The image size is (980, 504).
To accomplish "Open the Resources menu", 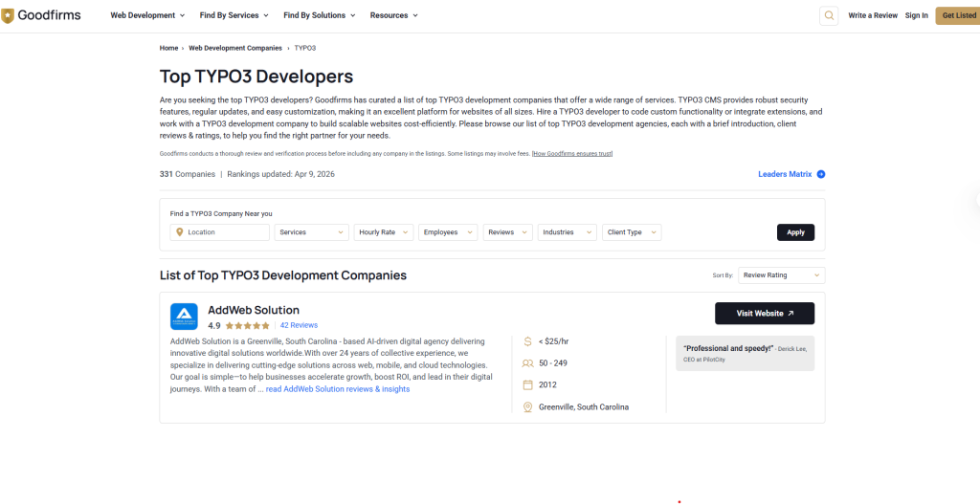I will point(393,15).
